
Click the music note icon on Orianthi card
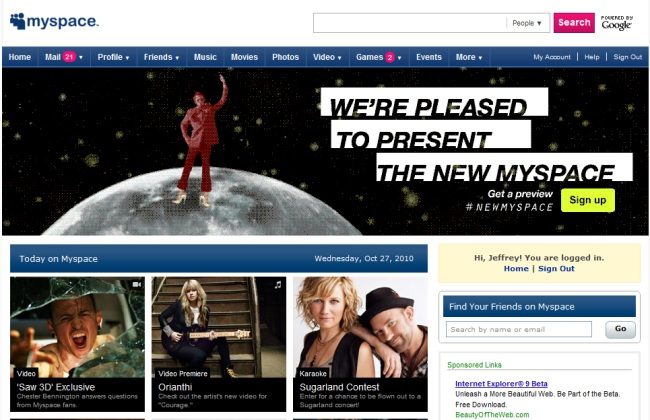(278, 284)
